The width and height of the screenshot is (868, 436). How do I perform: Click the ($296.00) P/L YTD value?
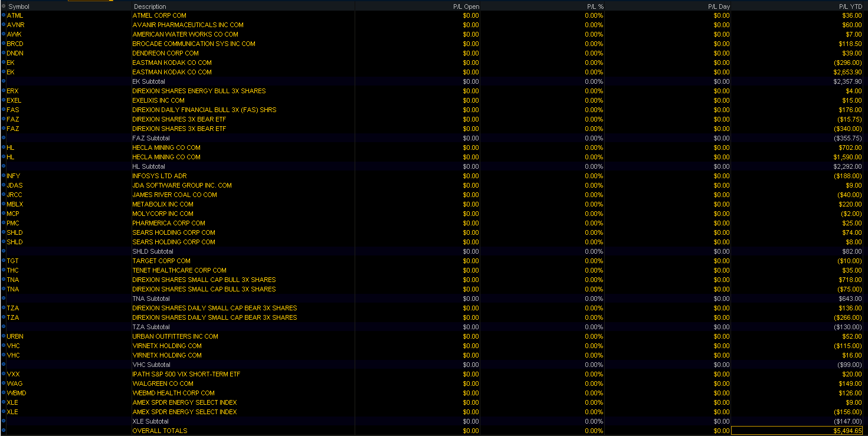(x=847, y=63)
